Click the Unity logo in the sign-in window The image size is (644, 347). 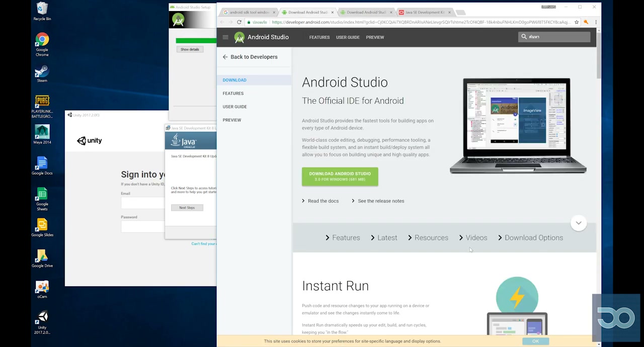90,141
